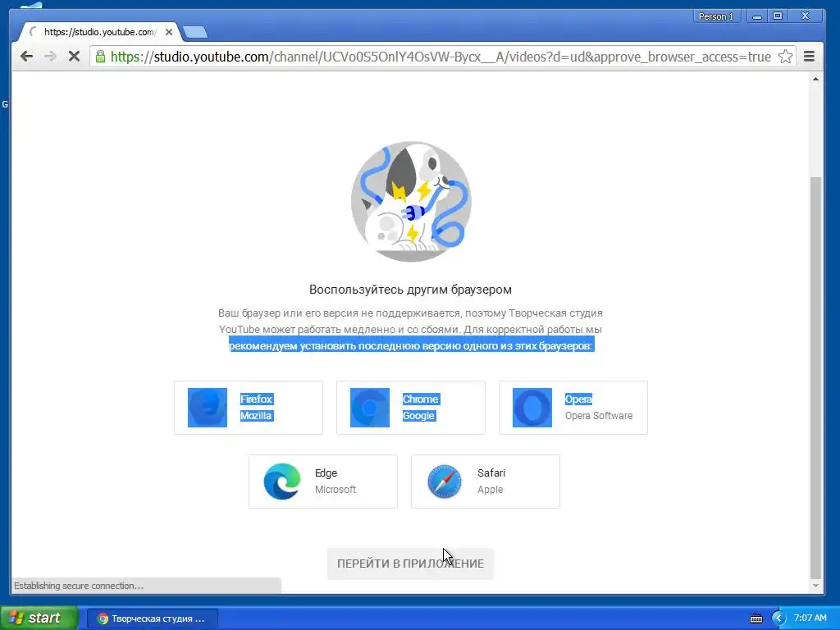Open the Opera Software link text

coord(598,416)
